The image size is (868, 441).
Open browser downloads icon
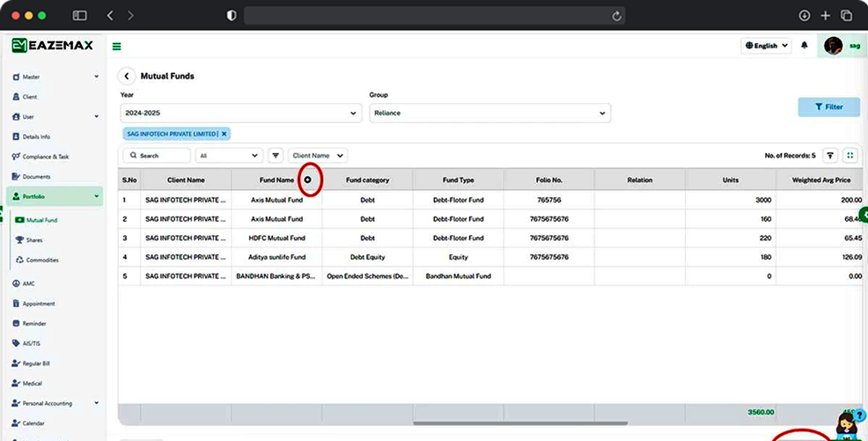(x=805, y=16)
